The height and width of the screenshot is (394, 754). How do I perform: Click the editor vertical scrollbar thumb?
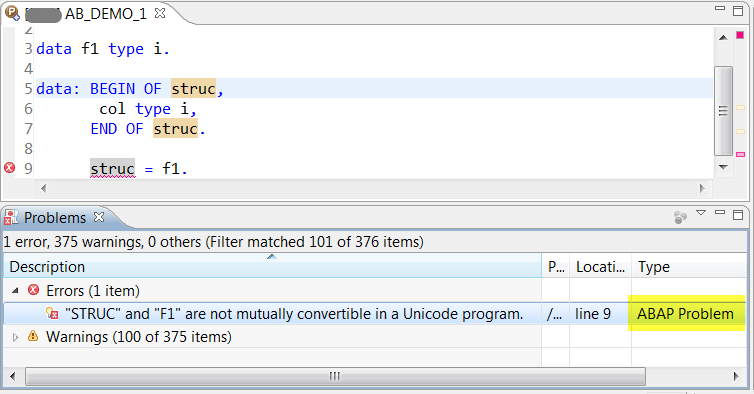723,111
